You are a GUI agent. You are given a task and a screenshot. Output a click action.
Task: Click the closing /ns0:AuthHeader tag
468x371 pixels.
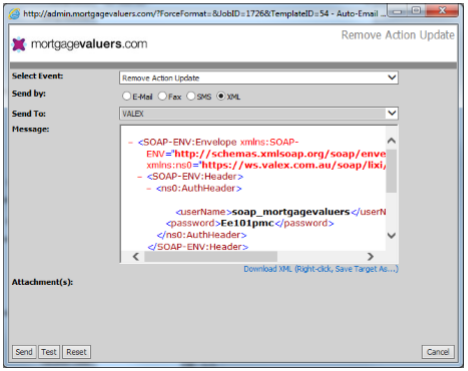202,235
